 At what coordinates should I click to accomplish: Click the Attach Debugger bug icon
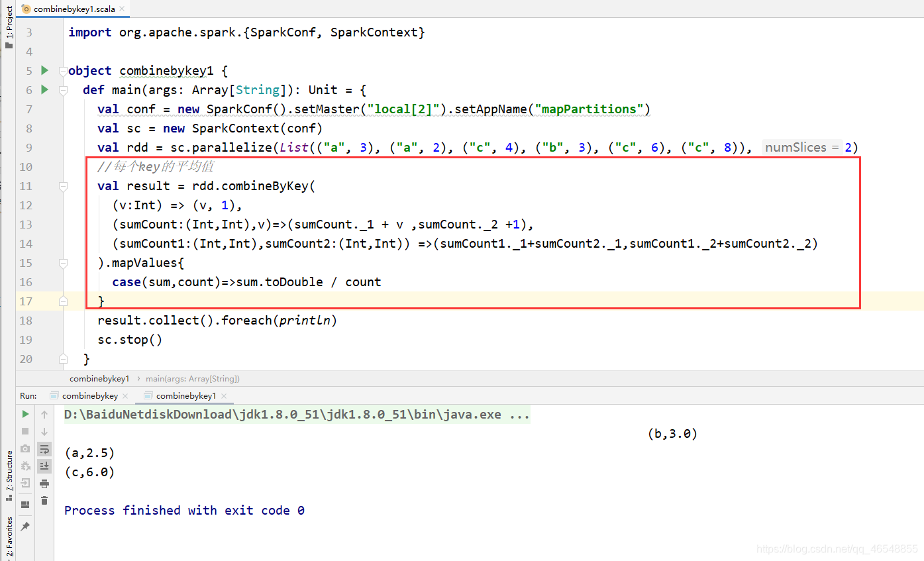(25, 466)
